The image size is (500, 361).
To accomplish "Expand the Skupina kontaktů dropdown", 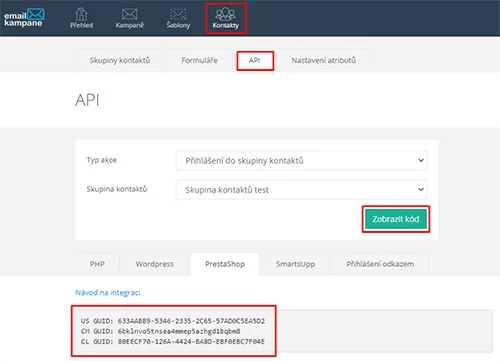I will point(301,189).
